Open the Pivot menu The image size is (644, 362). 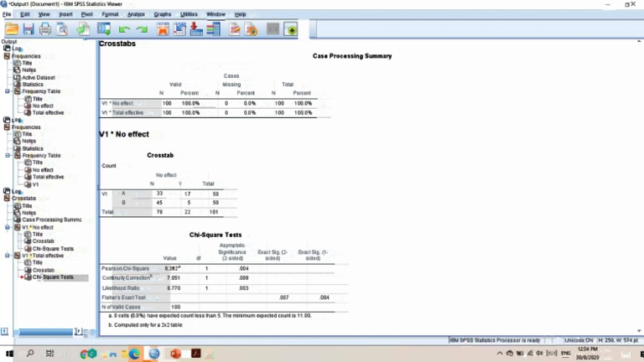tap(86, 14)
